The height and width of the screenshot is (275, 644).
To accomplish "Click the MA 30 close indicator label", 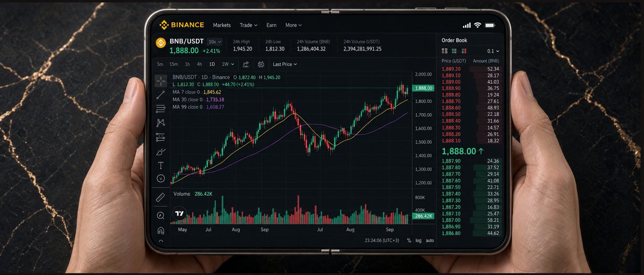I will (187, 99).
